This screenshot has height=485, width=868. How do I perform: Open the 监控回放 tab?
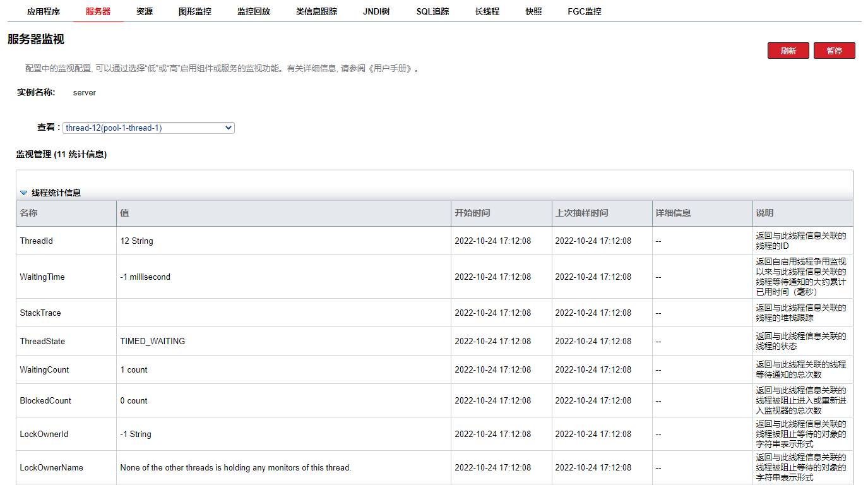[254, 11]
